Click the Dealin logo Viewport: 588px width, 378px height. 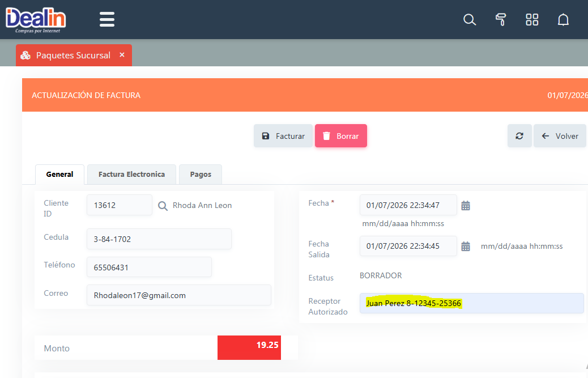coord(36,19)
